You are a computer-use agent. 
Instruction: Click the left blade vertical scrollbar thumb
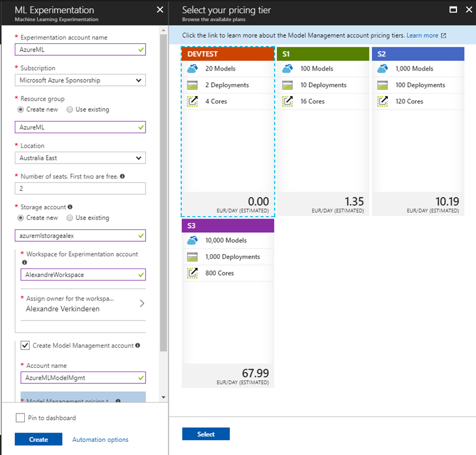coord(163,193)
